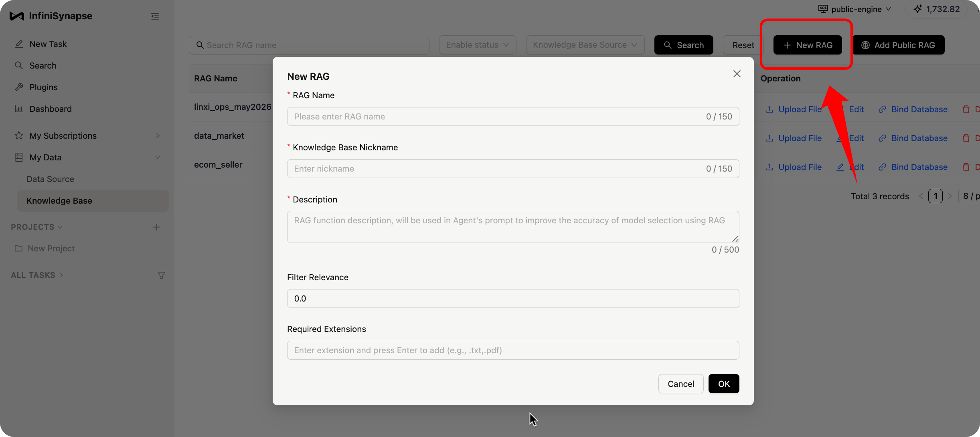Open the Knowledge Base Source dropdown
The image size is (980, 437).
pyautogui.click(x=585, y=45)
